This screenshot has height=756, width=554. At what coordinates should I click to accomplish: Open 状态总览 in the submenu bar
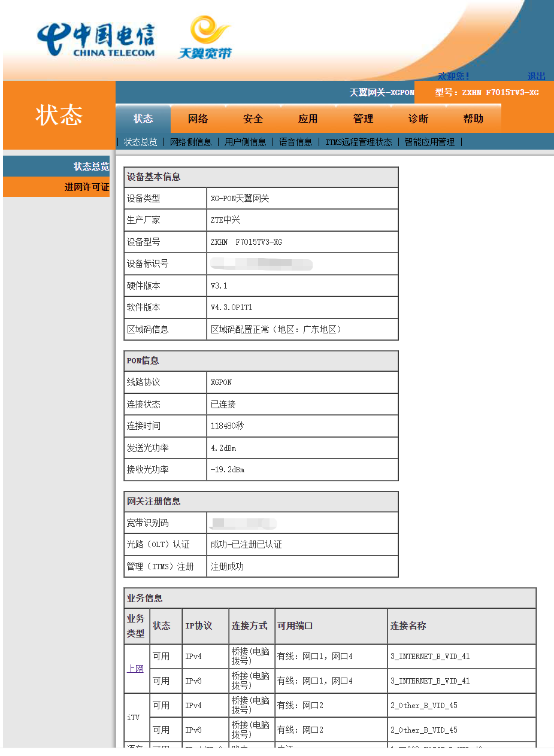point(141,142)
